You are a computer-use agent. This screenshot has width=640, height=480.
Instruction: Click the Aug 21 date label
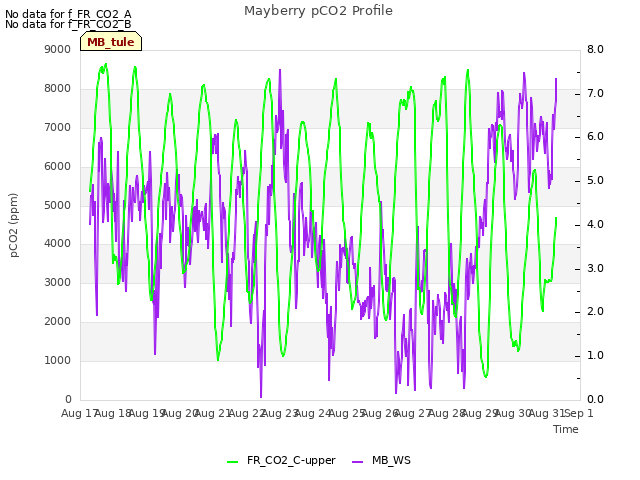pos(212,414)
